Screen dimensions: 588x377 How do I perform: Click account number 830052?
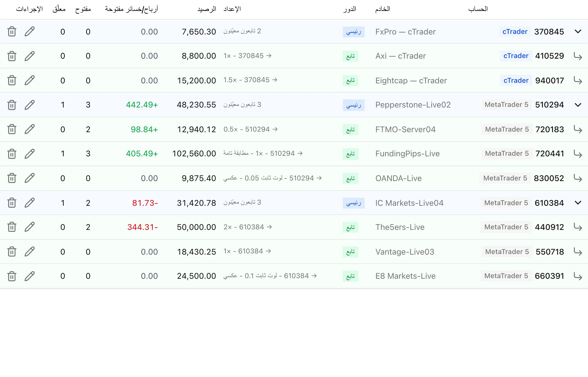pos(549,178)
